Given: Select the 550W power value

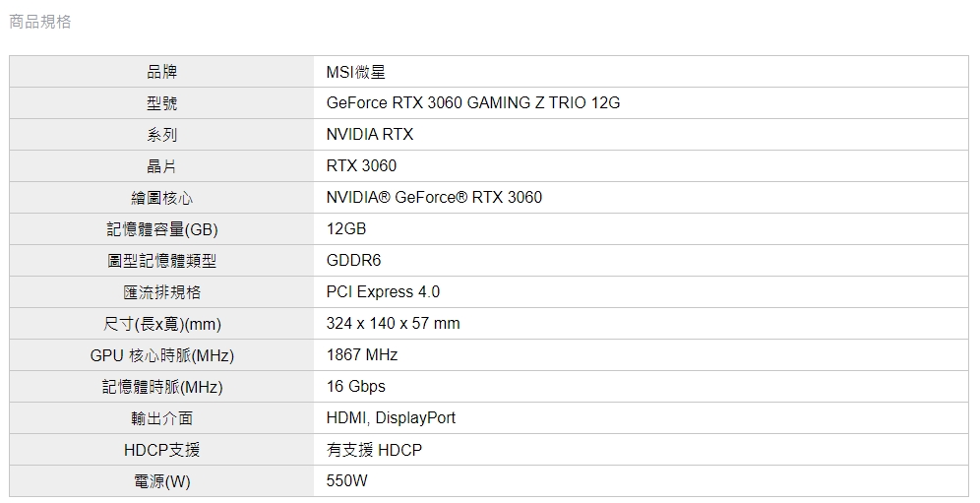Looking at the screenshot, I should click(x=347, y=480).
